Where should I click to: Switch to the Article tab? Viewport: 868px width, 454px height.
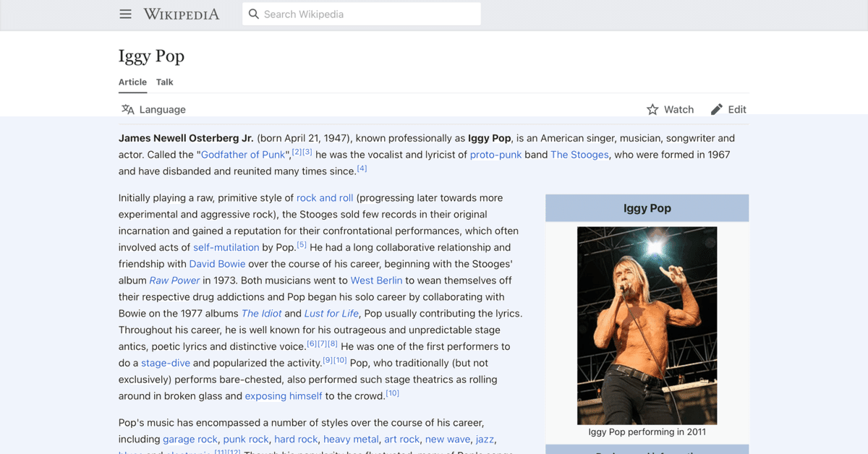click(132, 82)
